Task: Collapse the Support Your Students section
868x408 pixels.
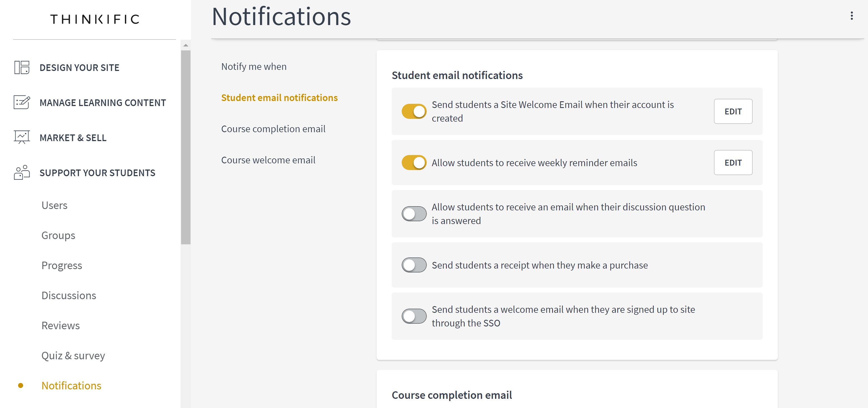Action: click(x=97, y=173)
